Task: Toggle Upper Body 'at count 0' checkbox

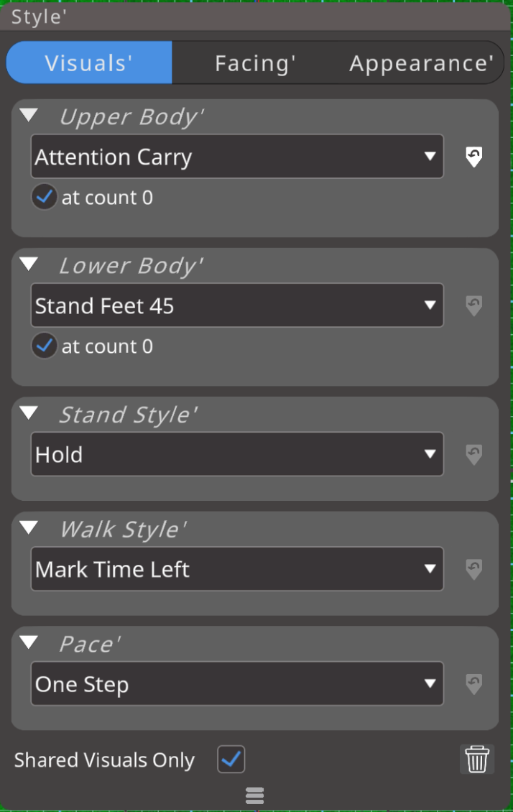Action: pos(45,197)
